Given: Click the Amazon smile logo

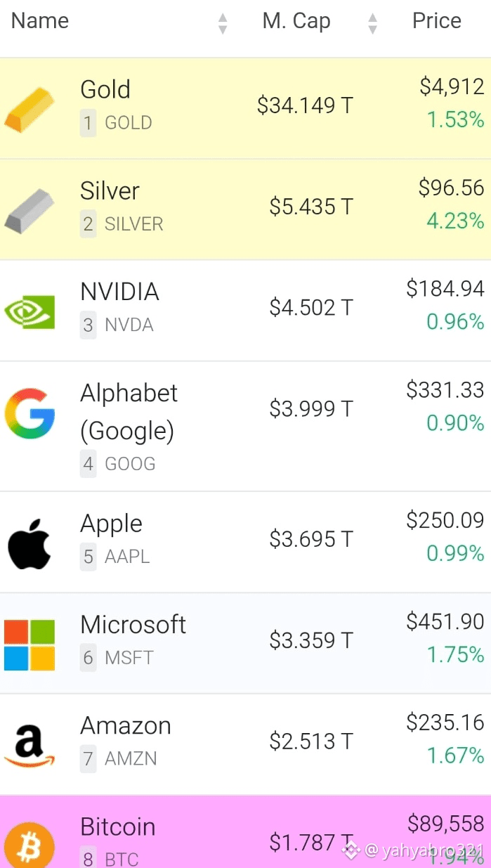Looking at the screenshot, I should point(30,746).
